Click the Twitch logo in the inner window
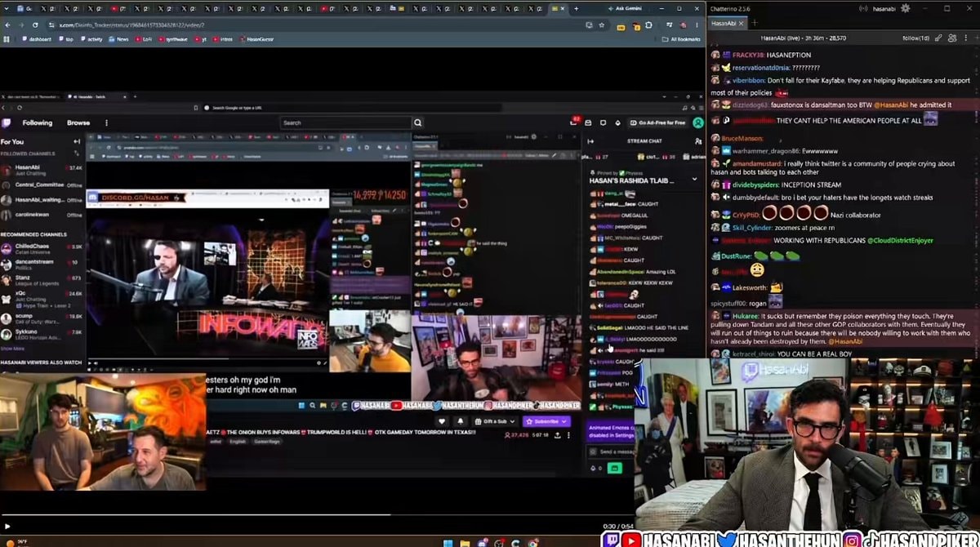Screen dimensions: 980x547 pyautogui.click(x=7, y=122)
